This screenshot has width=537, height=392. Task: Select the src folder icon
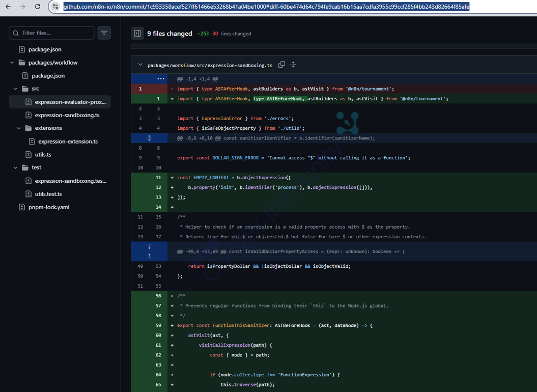point(25,89)
